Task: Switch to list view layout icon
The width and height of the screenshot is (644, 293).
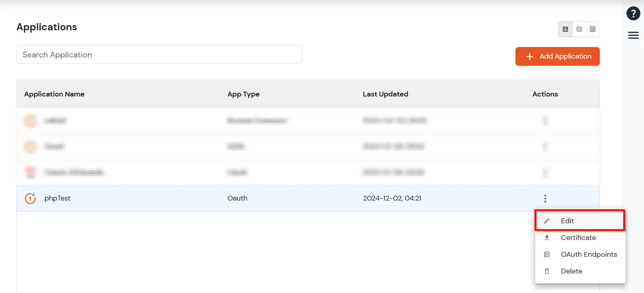Action: pyautogui.click(x=579, y=29)
